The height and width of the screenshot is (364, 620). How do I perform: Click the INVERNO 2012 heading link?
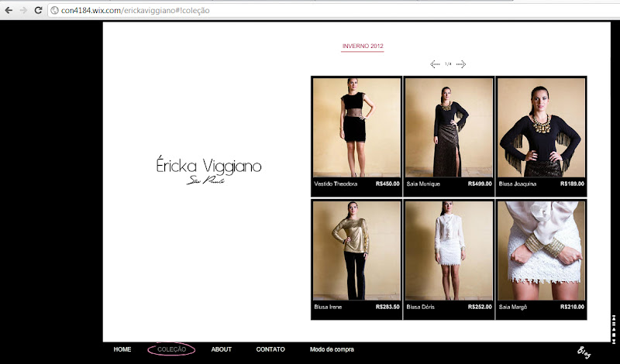tap(363, 46)
